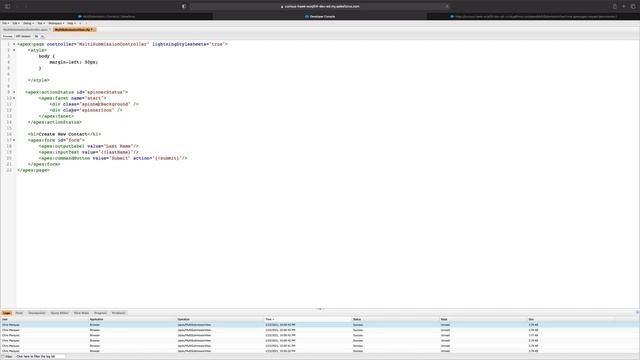Viewport: 640px width, 360px height.
Task: Sort logs by the Size column header
Action: point(571,319)
